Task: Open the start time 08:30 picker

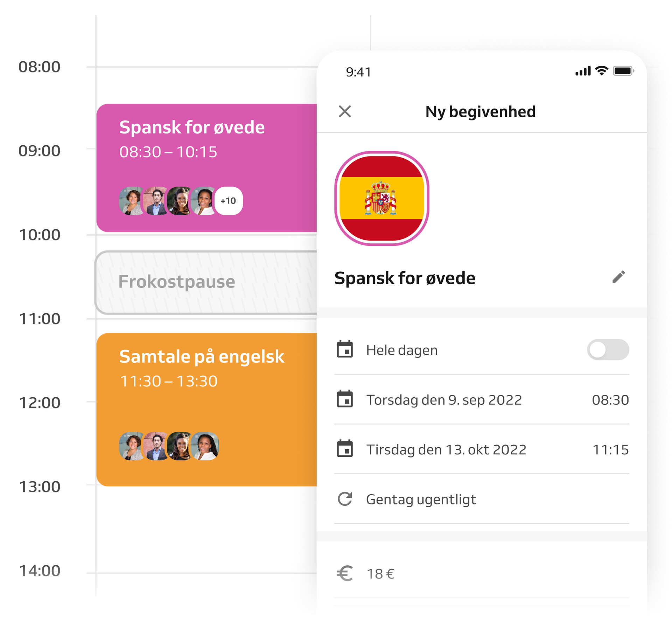Action: click(x=610, y=400)
